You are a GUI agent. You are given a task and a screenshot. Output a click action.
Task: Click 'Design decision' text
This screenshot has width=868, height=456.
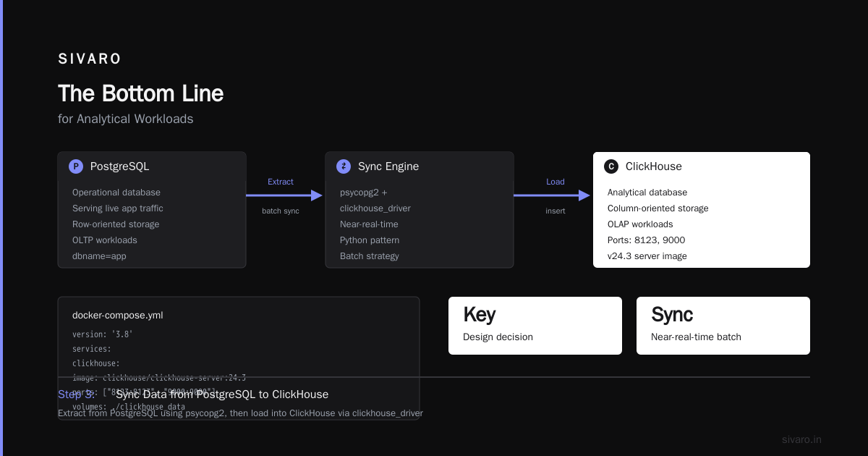pyautogui.click(x=498, y=337)
